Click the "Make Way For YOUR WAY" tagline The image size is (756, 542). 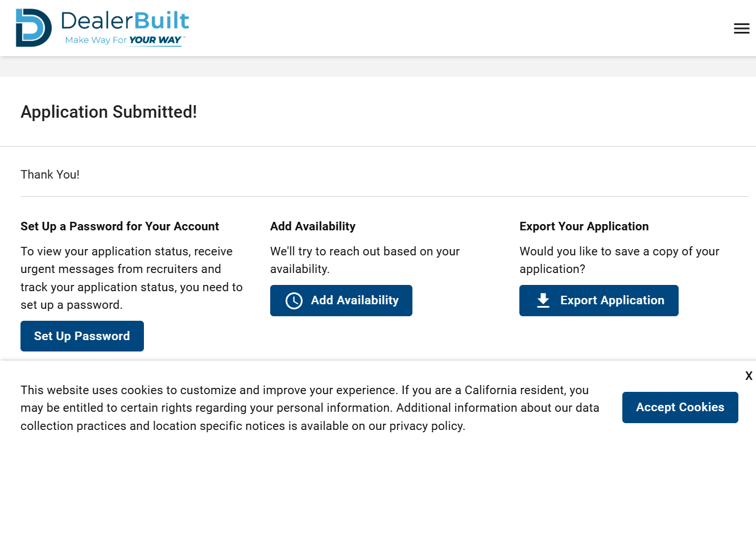(x=123, y=40)
